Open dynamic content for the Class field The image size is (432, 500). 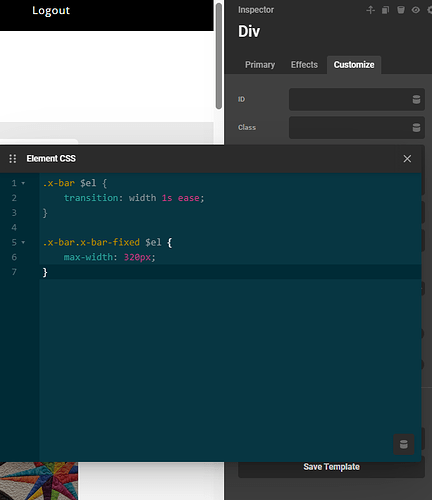(x=416, y=127)
